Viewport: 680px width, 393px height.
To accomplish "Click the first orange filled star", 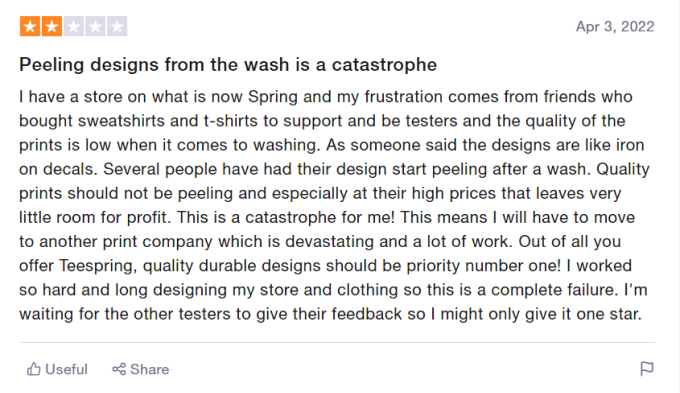I will coord(30,26).
